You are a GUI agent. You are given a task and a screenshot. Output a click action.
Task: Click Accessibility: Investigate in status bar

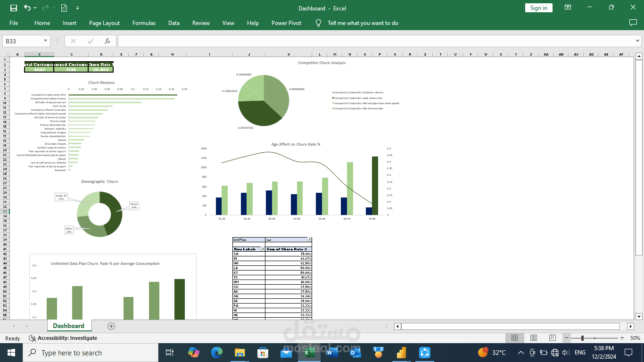click(63, 338)
